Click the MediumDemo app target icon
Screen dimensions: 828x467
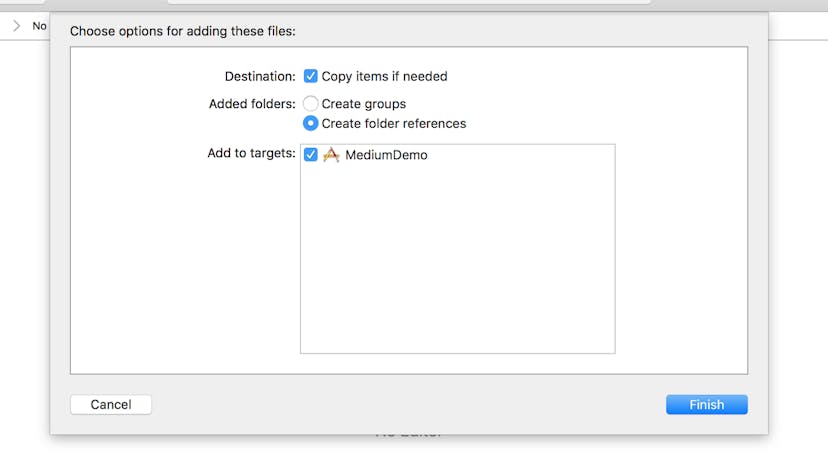[x=331, y=155]
